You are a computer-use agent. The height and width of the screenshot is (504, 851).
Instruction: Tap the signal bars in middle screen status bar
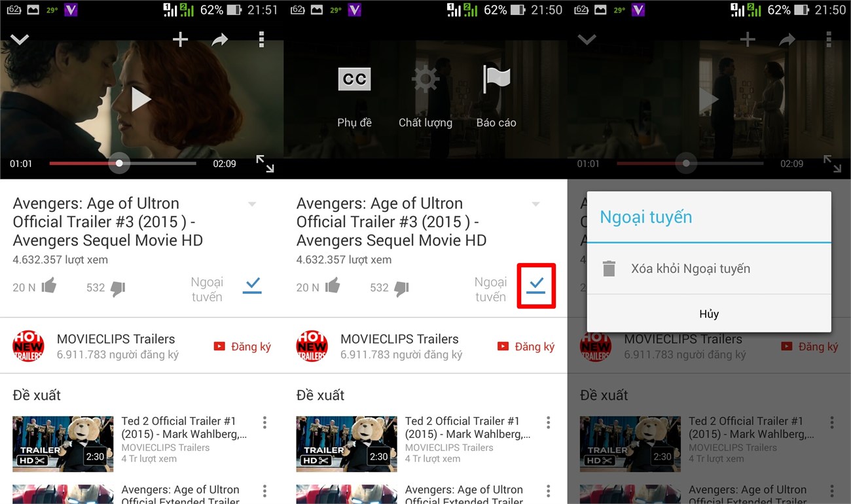point(462,10)
